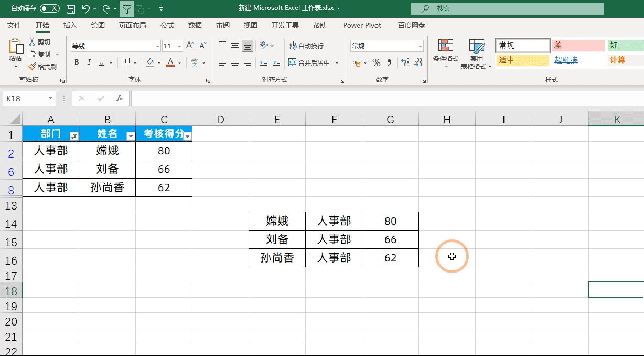Click the formula bar input area
This screenshot has width=644, height=356.
(x=387, y=98)
